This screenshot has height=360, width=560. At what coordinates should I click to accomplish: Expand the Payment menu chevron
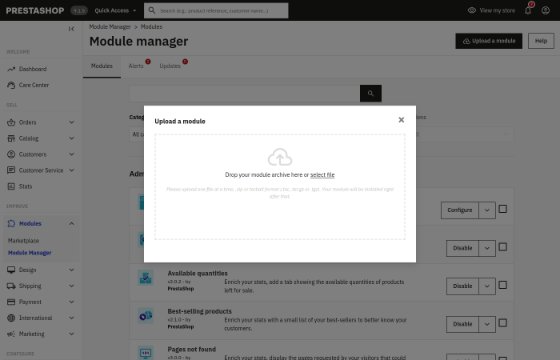(71, 302)
